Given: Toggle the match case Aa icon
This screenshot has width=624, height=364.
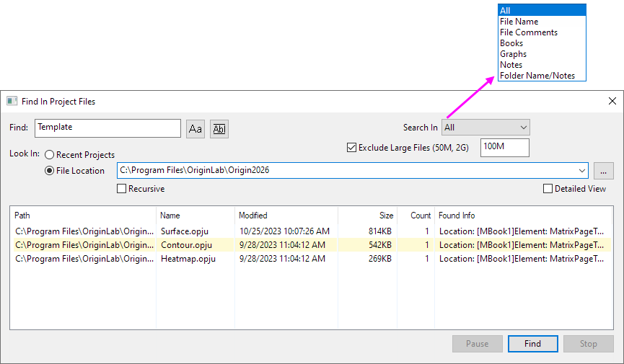Looking at the screenshot, I should click(195, 128).
